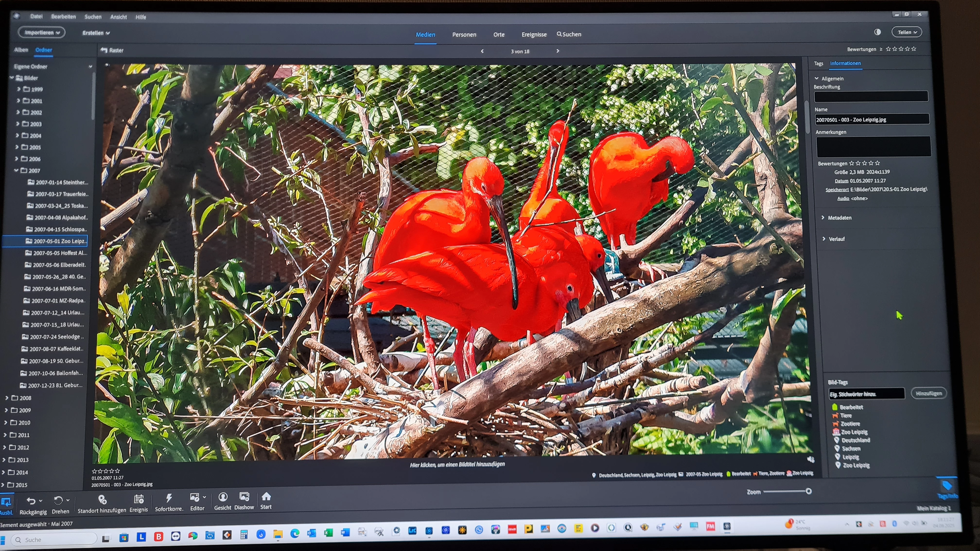Start the Diashow slideshow

[x=244, y=497]
